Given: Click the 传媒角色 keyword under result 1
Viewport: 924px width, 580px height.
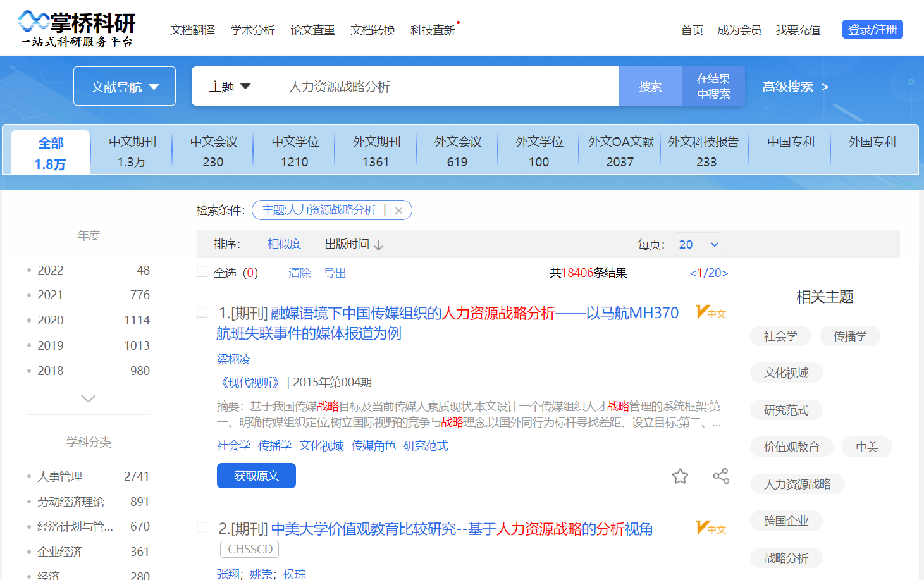Looking at the screenshot, I should click(x=373, y=446).
